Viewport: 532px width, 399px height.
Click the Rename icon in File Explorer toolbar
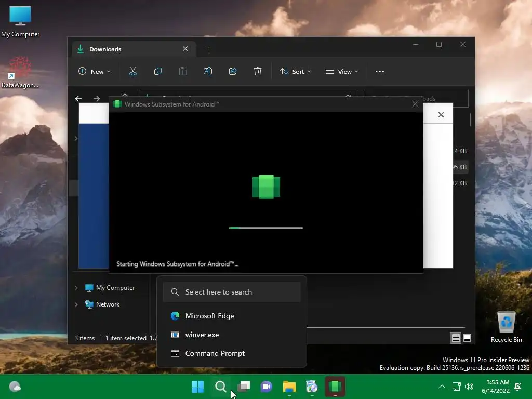click(208, 71)
